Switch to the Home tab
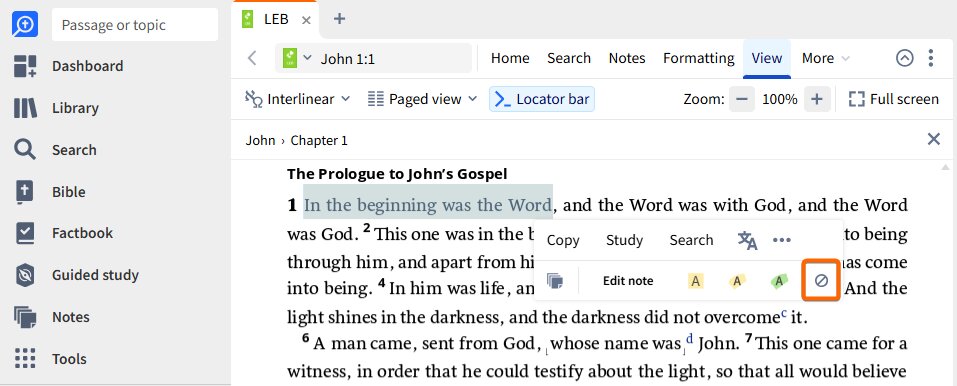957x386 pixels. 510,58
